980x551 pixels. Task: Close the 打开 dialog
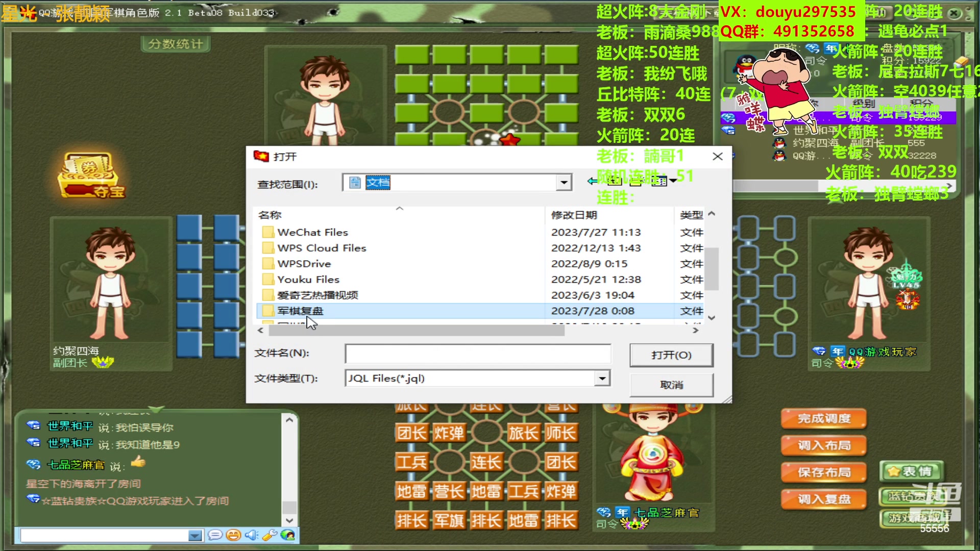click(x=718, y=157)
